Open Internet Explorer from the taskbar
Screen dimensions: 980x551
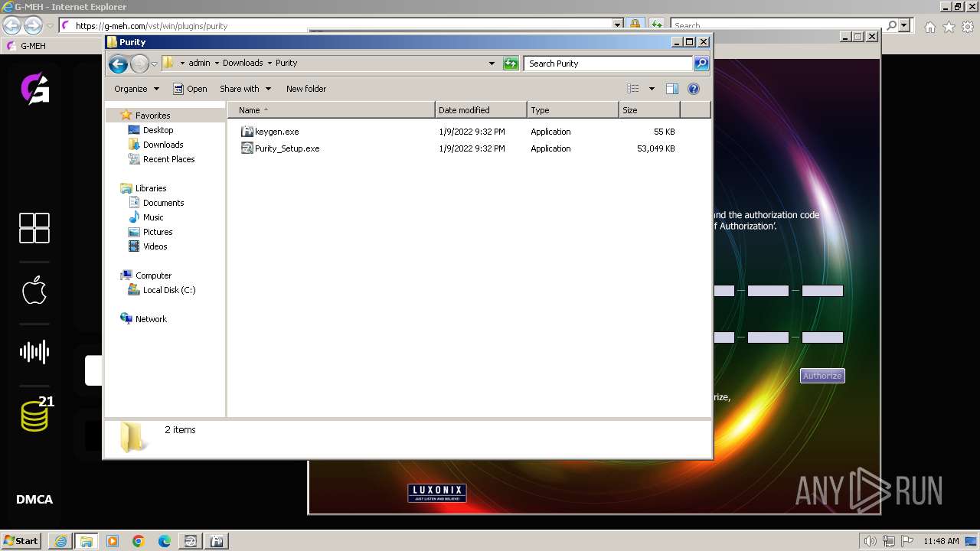pyautogui.click(x=60, y=541)
